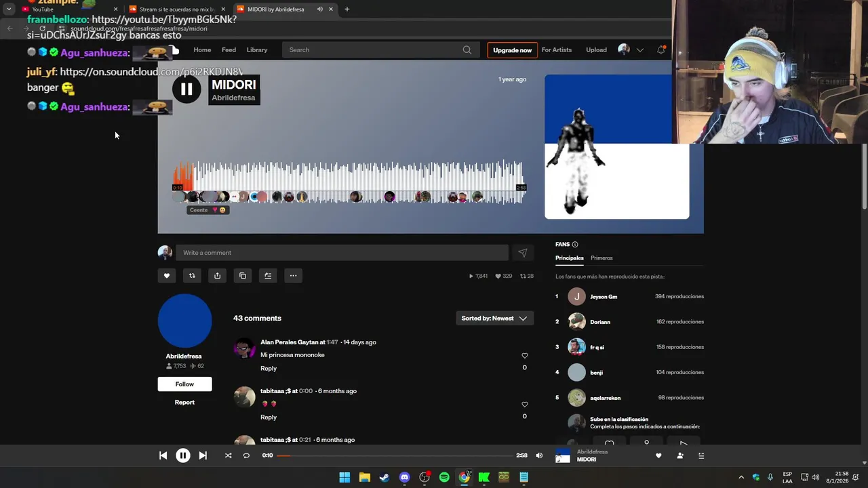Image resolution: width=868 pixels, height=488 pixels.
Task: Open the user avatar in the top bar
Action: click(624, 49)
